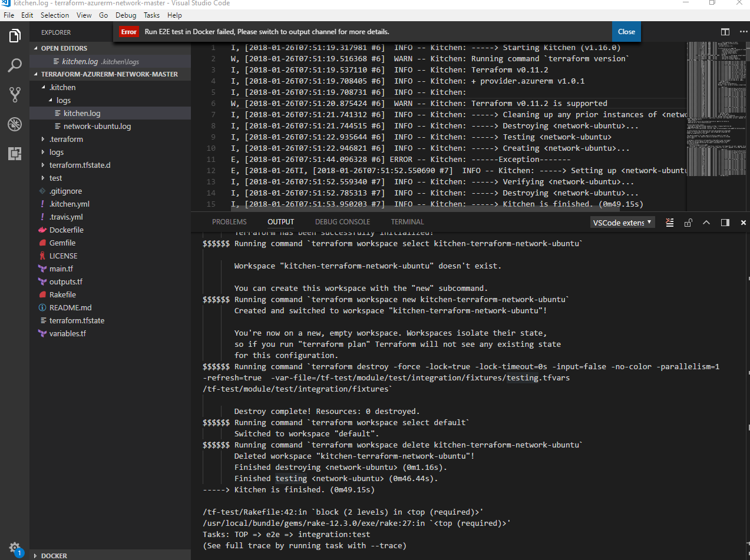Open the Search view in activity bar

tap(15, 65)
